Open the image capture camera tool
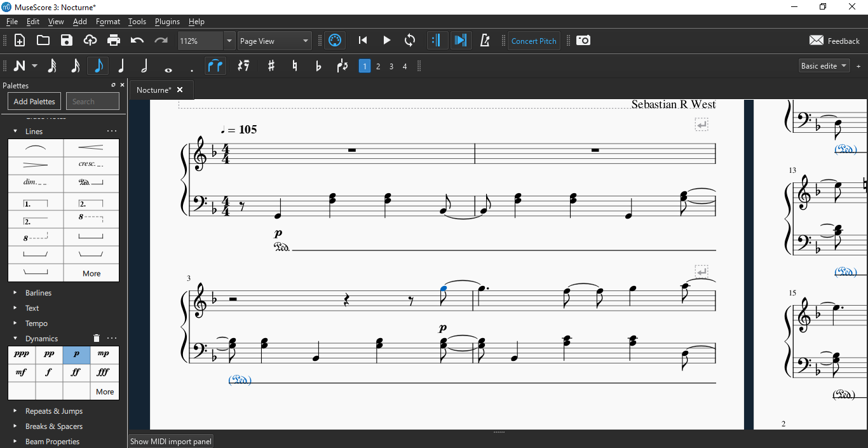 point(583,41)
